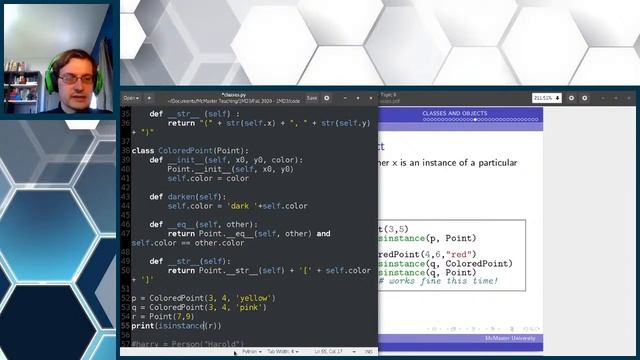
Task: Click 'isinstance(q, ColoredPoint)' in slide
Action: pyautogui.click(x=445, y=264)
